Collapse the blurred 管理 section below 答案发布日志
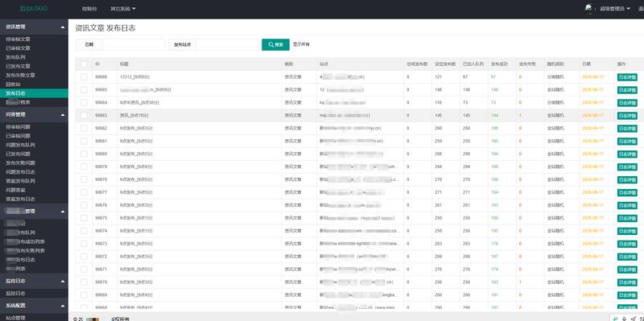644x321 pixels. tap(34, 212)
